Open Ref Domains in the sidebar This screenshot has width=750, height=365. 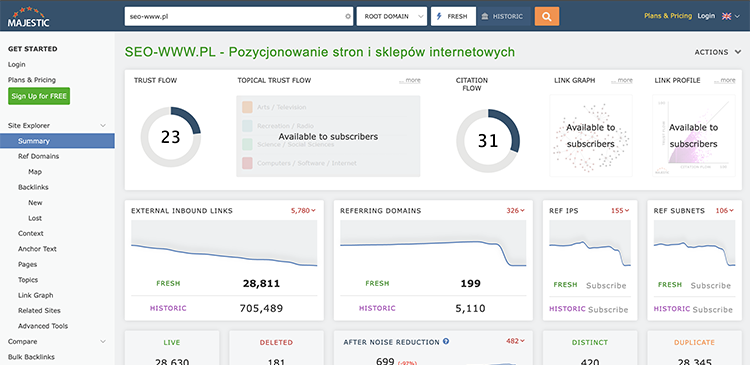tap(39, 156)
